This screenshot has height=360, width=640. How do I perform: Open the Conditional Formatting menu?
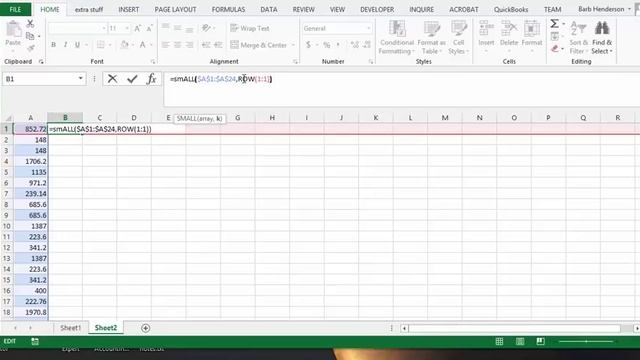click(x=396, y=37)
